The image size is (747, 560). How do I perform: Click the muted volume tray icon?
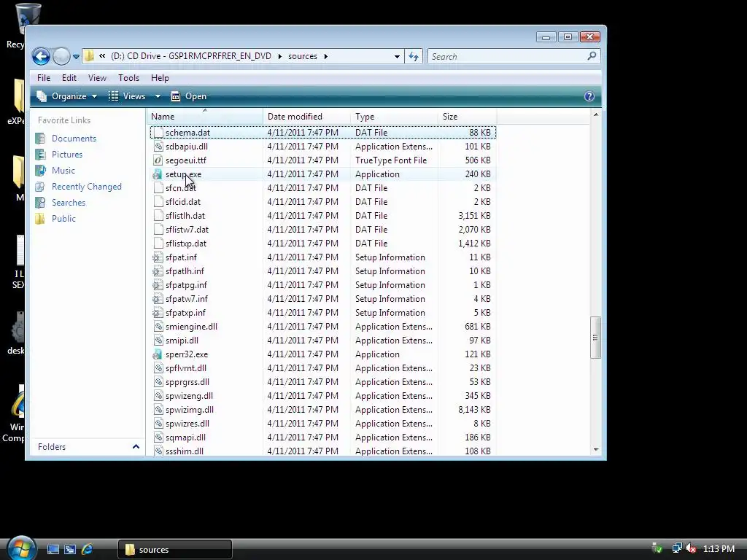[x=691, y=548]
